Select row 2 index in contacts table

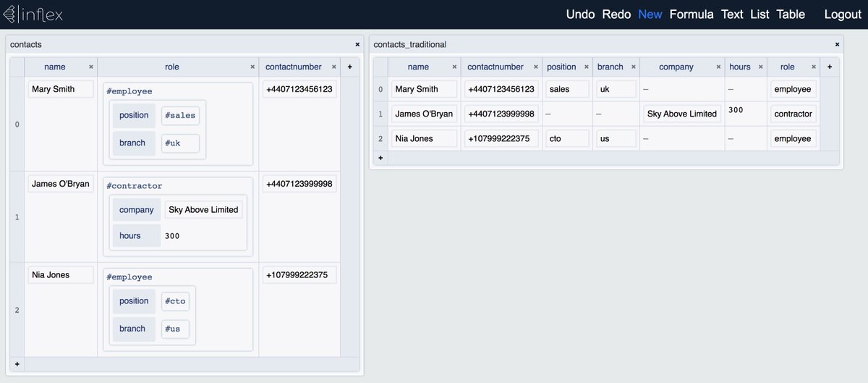(17, 310)
